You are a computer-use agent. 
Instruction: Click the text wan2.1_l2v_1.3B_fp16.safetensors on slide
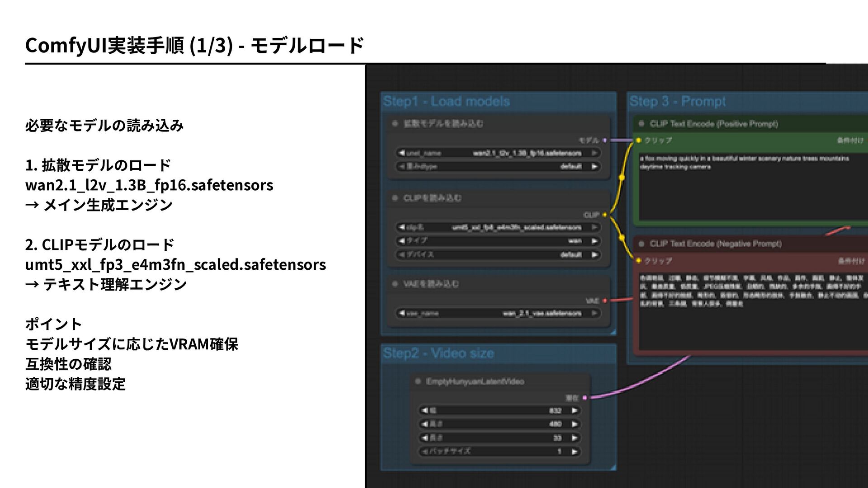click(149, 185)
